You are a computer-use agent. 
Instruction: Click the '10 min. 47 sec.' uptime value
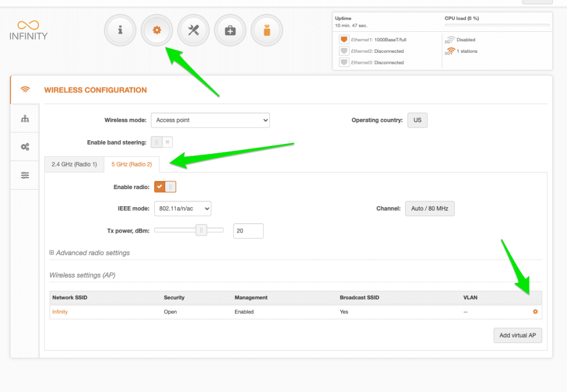tap(351, 26)
